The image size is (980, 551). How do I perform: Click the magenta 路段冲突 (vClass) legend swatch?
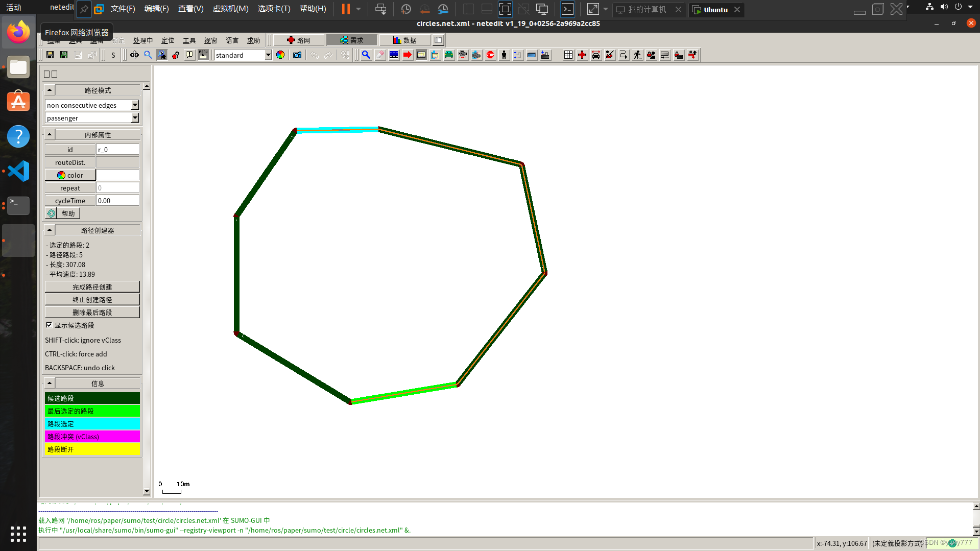click(92, 437)
